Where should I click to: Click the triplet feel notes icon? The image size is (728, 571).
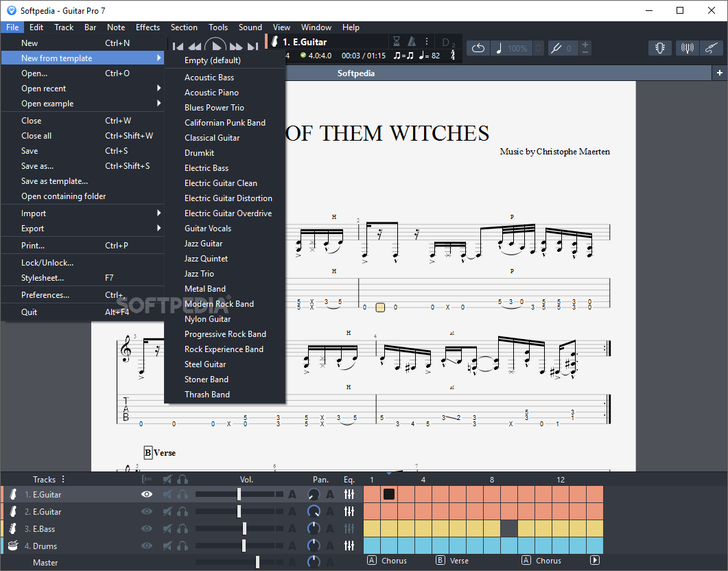tap(403, 56)
